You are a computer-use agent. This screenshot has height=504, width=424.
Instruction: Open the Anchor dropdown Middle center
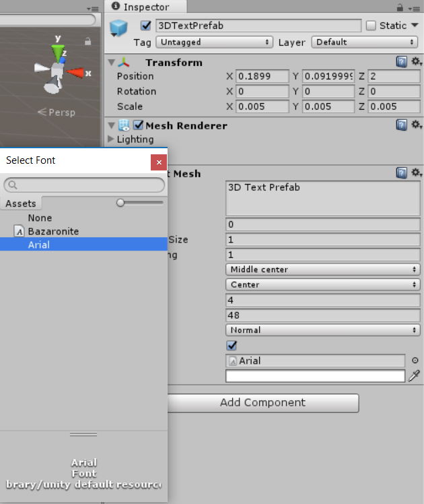coord(323,269)
